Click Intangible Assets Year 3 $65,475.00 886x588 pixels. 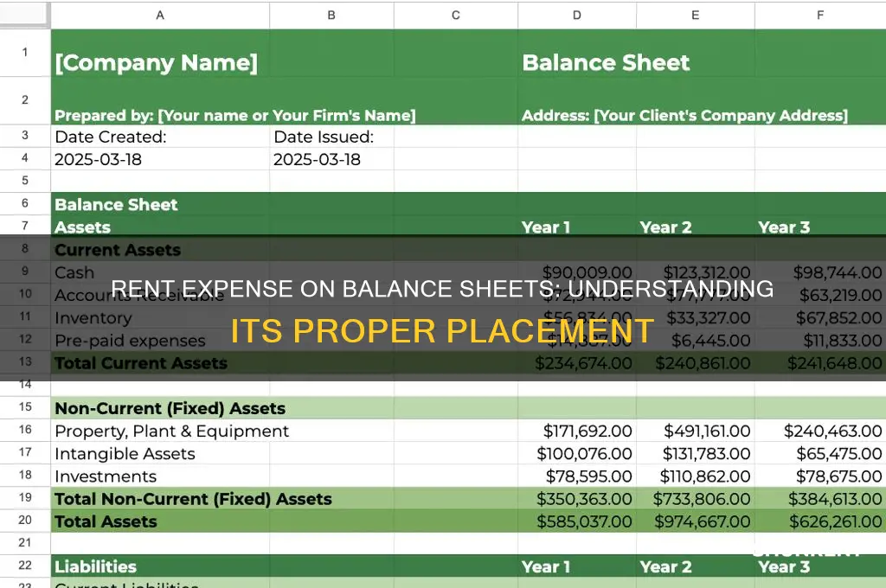pos(839,453)
